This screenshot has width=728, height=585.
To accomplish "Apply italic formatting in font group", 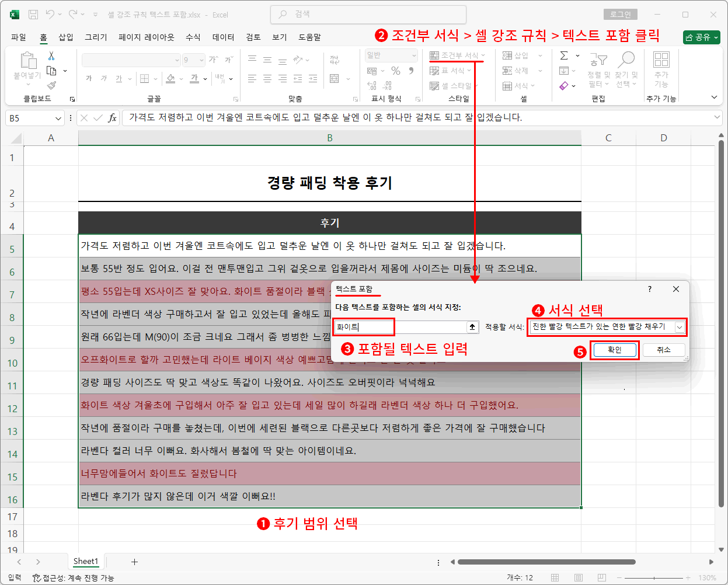I will point(104,78).
